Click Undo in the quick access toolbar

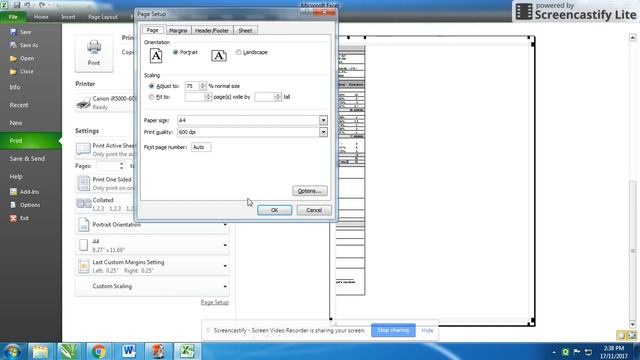click(27, 5)
